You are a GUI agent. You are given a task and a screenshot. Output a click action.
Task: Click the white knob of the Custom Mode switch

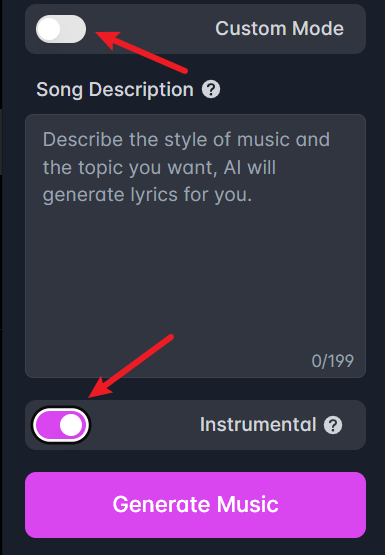pyautogui.click(x=49, y=29)
